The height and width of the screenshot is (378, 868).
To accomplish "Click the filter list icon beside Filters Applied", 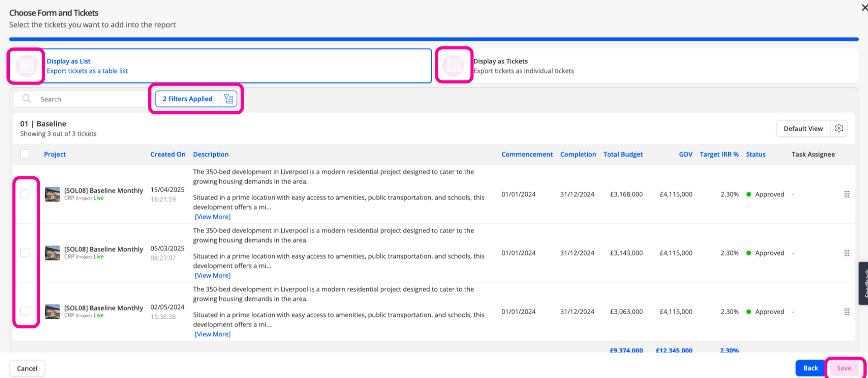I will click(229, 99).
